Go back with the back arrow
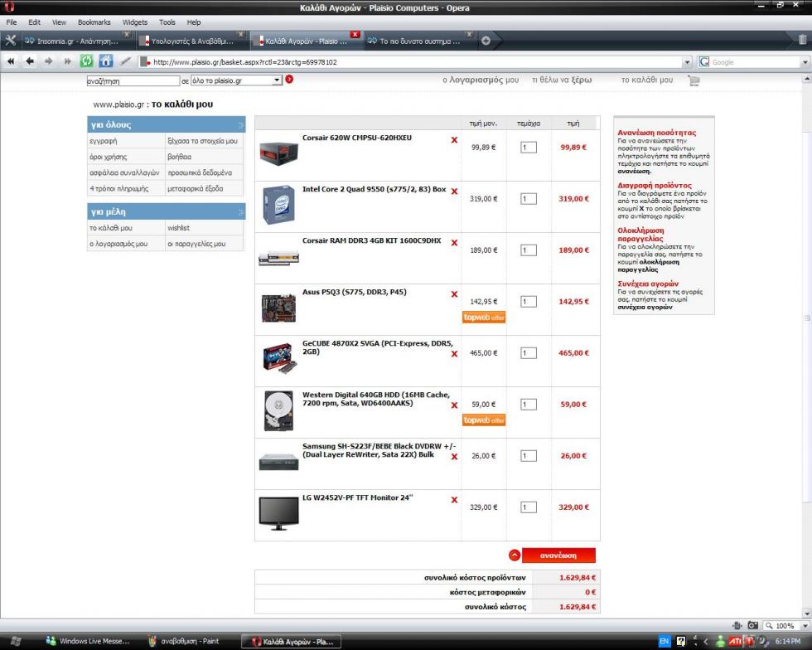The image size is (812, 650). pyautogui.click(x=30, y=61)
